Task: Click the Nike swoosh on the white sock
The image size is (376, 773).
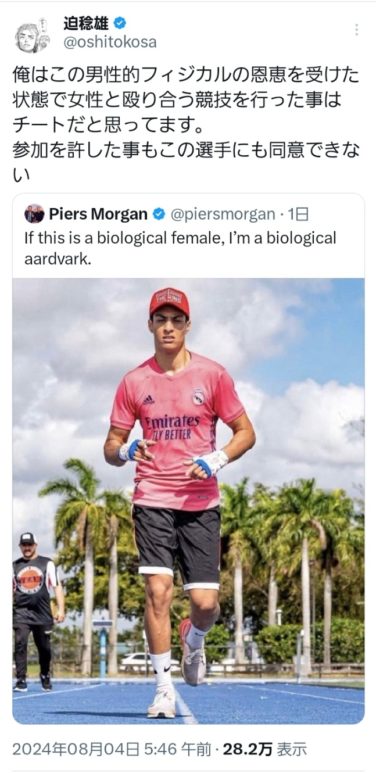Action: [x=166, y=667]
